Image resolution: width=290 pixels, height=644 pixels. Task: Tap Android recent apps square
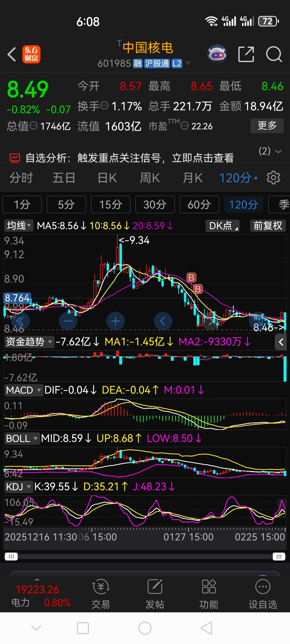click(x=83, y=628)
